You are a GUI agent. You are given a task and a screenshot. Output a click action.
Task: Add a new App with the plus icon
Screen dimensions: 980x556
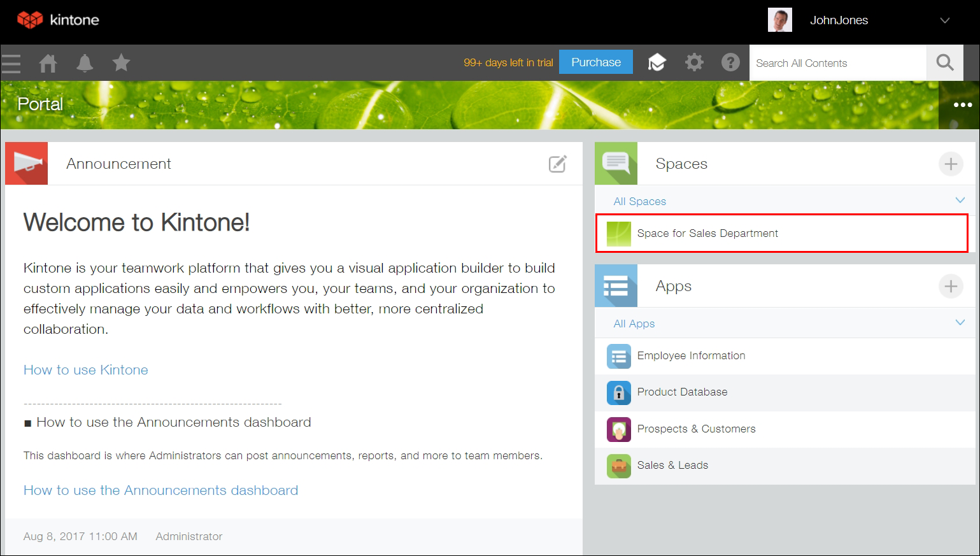[951, 286]
